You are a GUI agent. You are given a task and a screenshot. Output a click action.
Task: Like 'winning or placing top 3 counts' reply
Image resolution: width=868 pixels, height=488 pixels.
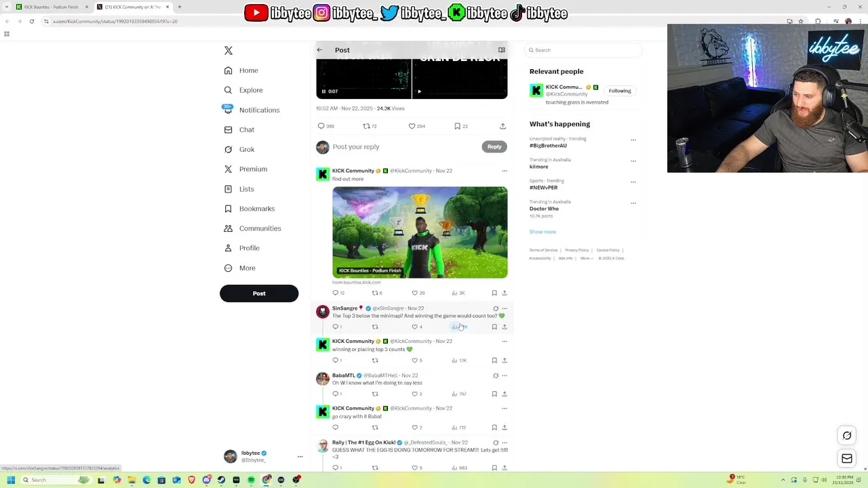[415, 361]
